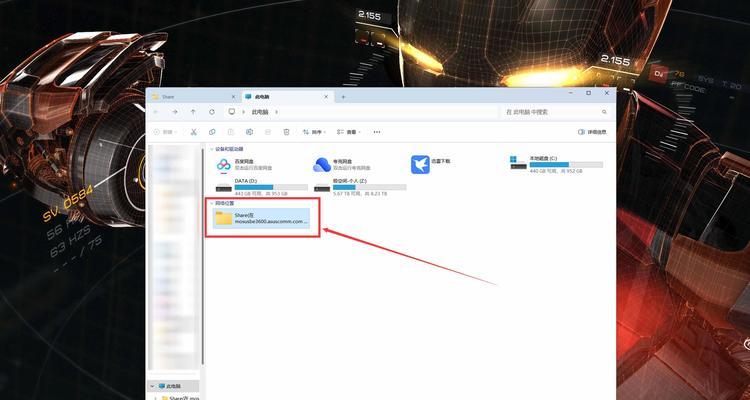
Task: Open the 排序 (Sort) dropdown
Action: [314, 132]
